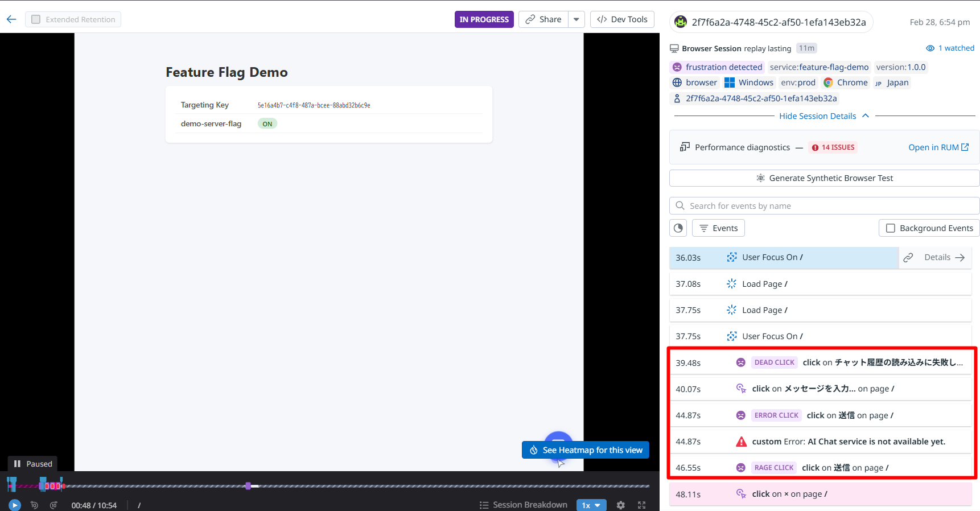Image resolution: width=980 pixels, height=511 pixels.
Task: Toggle fullscreen player icon
Action: pyautogui.click(x=641, y=505)
